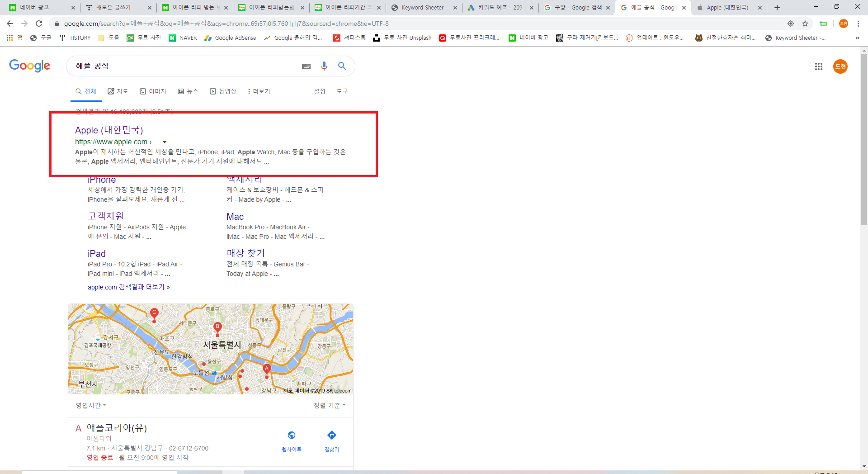Open the 영업시간 dropdown

click(x=91, y=405)
